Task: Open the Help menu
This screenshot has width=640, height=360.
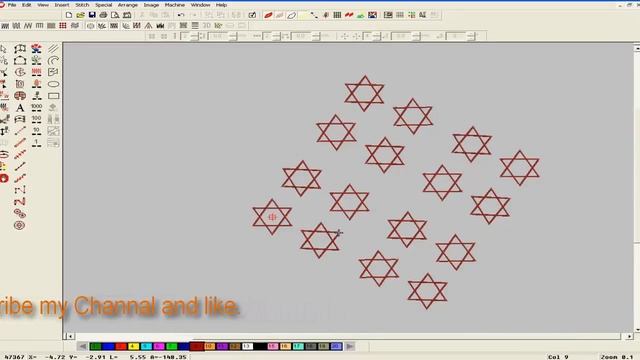Action: [221, 5]
